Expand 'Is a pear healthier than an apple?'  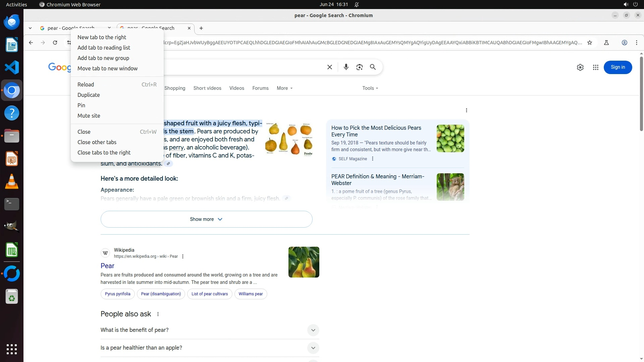click(313, 348)
